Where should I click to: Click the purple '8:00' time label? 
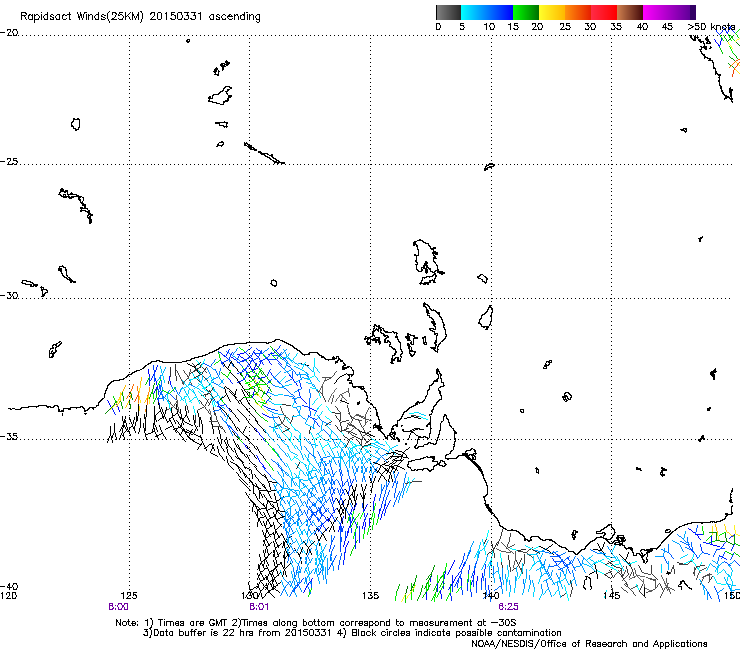pos(118,607)
